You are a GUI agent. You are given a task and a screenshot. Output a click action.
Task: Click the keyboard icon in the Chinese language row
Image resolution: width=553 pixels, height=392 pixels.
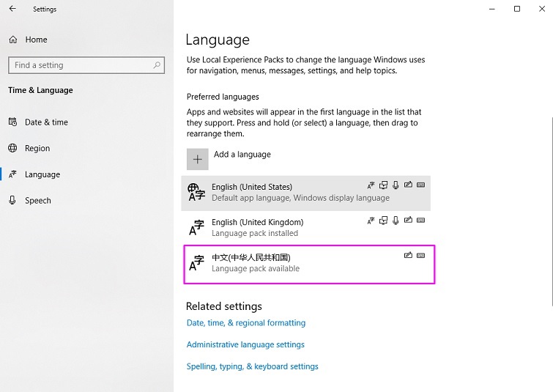[x=421, y=256]
